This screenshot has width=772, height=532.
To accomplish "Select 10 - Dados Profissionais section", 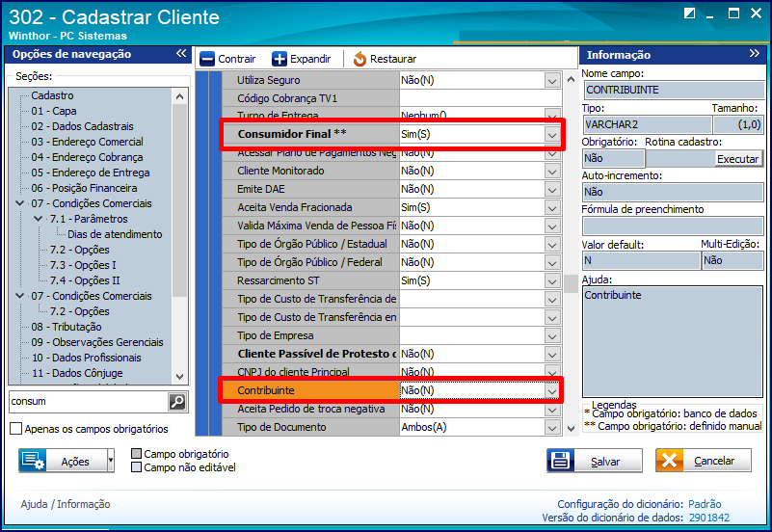I will point(86,358).
